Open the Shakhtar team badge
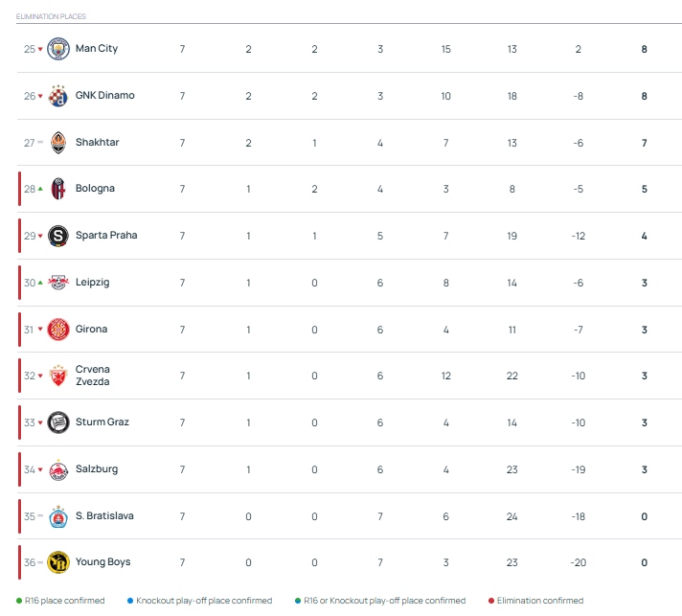The width and height of the screenshot is (682, 616). click(x=57, y=142)
